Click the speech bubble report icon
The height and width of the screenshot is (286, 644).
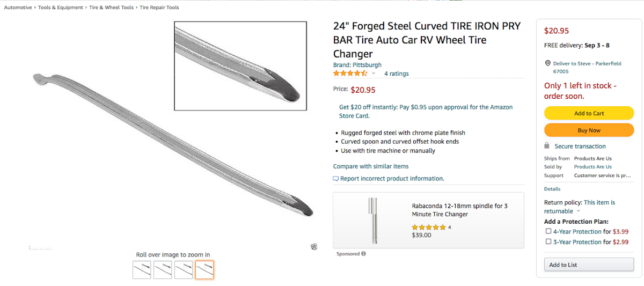336,179
